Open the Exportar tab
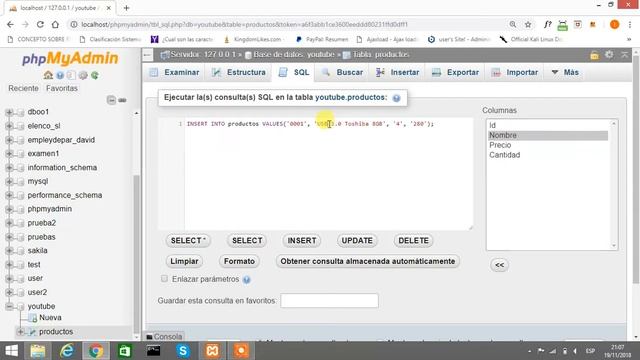Image resolution: width=640 pixels, height=360 pixels. [456, 72]
